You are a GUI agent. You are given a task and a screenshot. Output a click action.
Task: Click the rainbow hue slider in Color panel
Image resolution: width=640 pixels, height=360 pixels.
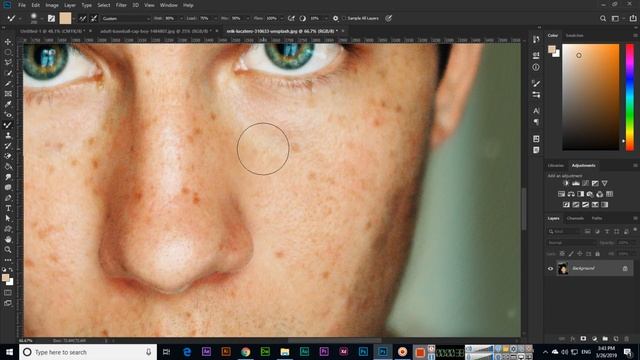point(630,97)
